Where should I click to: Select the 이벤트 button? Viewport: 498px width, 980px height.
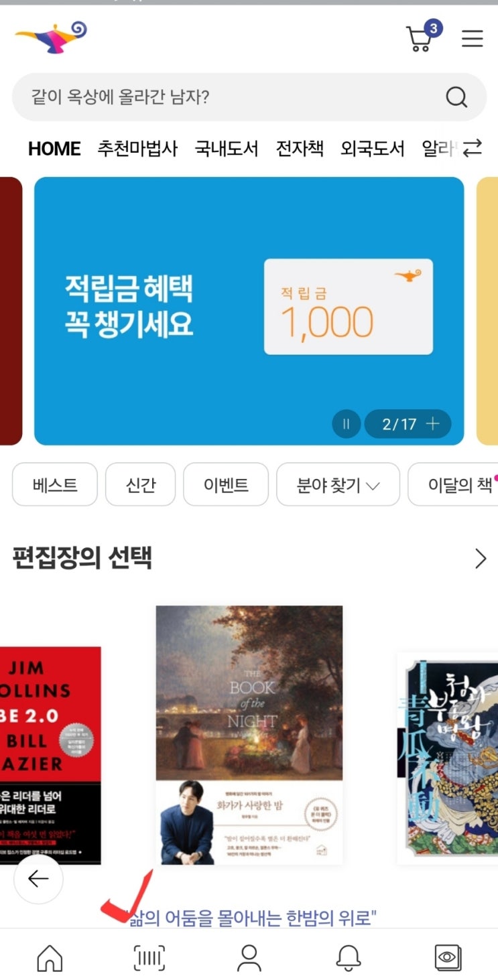tap(226, 484)
